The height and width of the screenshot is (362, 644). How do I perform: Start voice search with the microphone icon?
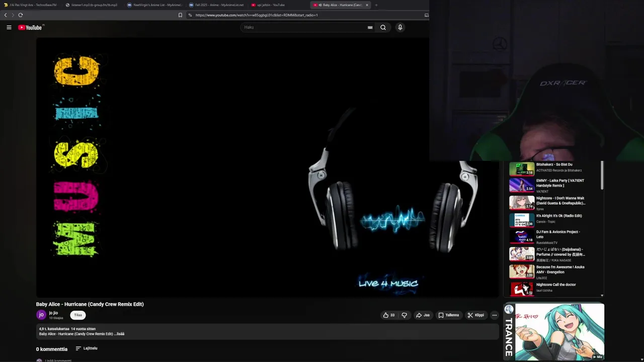point(400,28)
